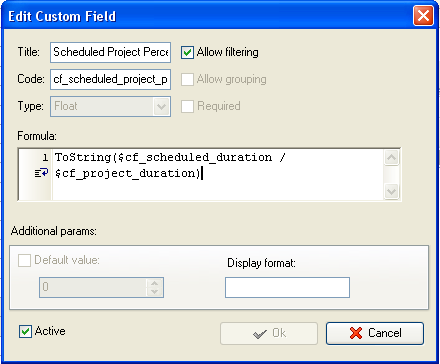Click the Cancel button
Image resolution: width=440 pixels, height=364 pixels.
(375, 333)
